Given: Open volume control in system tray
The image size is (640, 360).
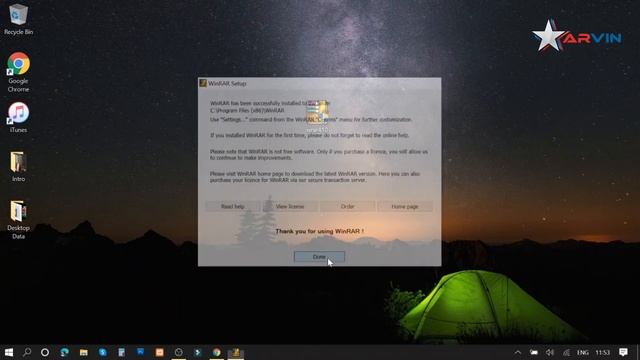Looking at the screenshot, I should 550,352.
